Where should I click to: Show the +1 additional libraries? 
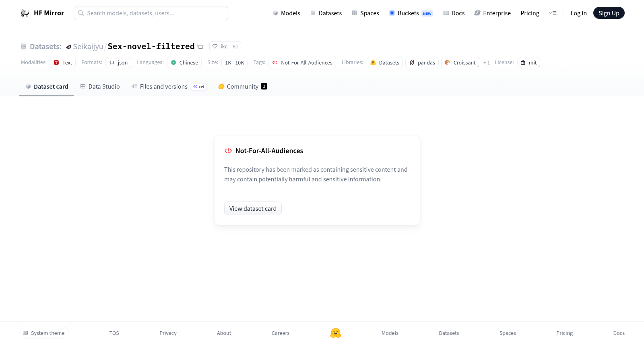pos(487,62)
